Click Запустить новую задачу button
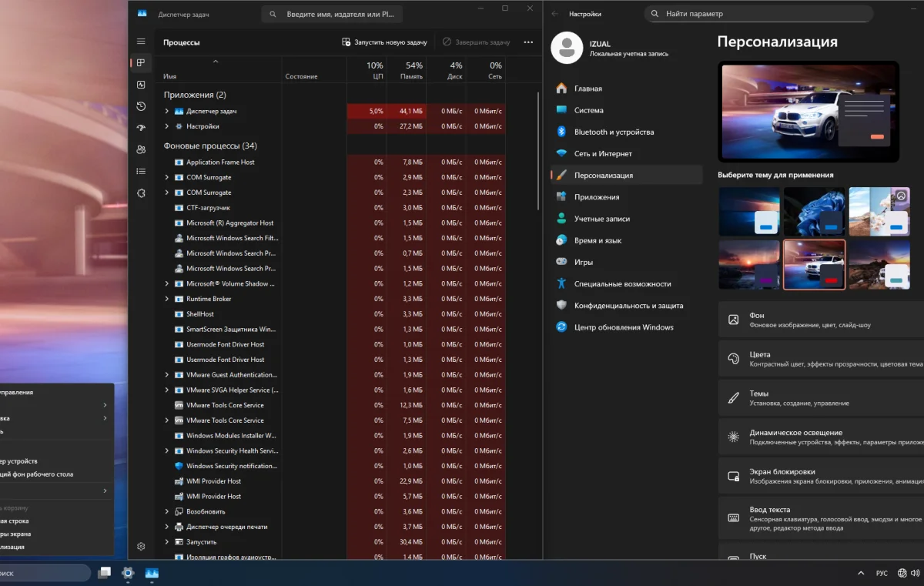924x586 pixels. pos(384,42)
